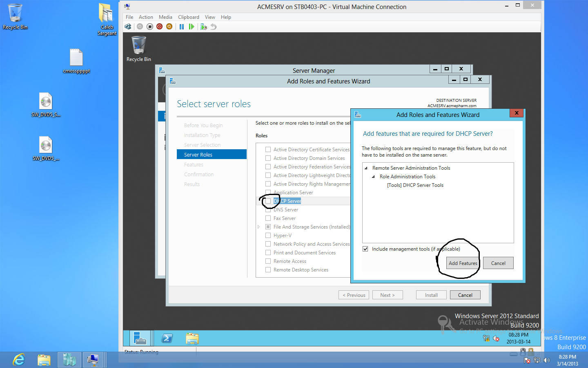Select the host Recycle Bin desktop icon

coord(15,17)
